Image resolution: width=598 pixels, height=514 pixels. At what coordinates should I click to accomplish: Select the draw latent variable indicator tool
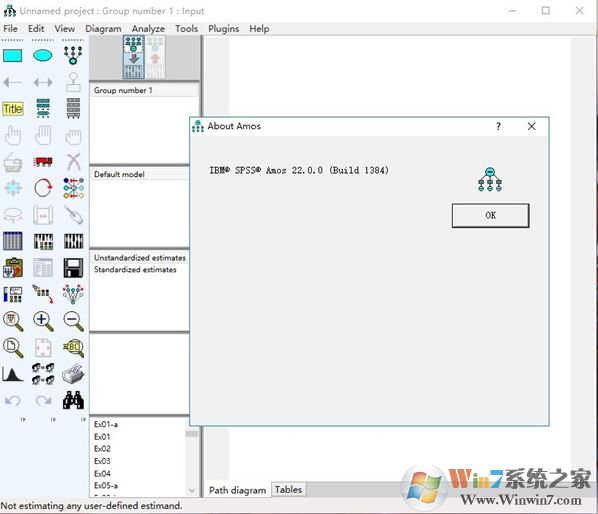[73, 55]
